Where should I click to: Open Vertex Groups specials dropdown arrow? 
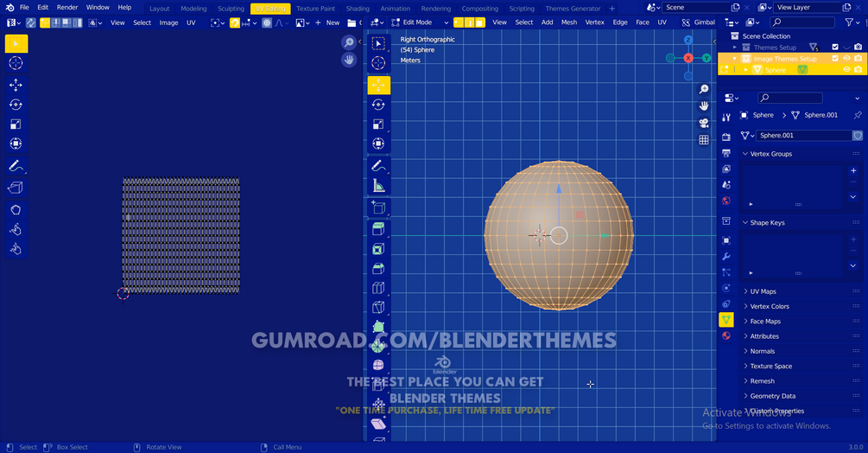(x=853, y=196)
